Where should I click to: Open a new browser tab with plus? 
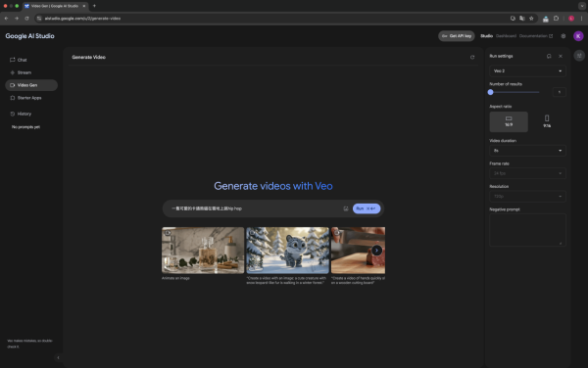click(94, 6)
